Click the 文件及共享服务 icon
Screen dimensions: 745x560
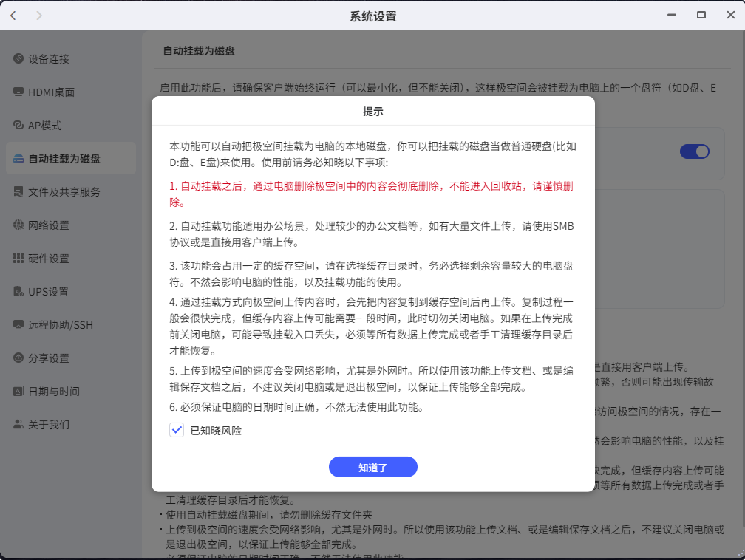[18, 191]
